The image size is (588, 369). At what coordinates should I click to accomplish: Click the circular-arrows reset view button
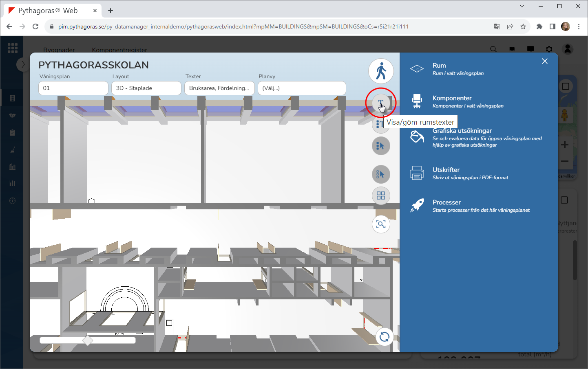[384, 337]
